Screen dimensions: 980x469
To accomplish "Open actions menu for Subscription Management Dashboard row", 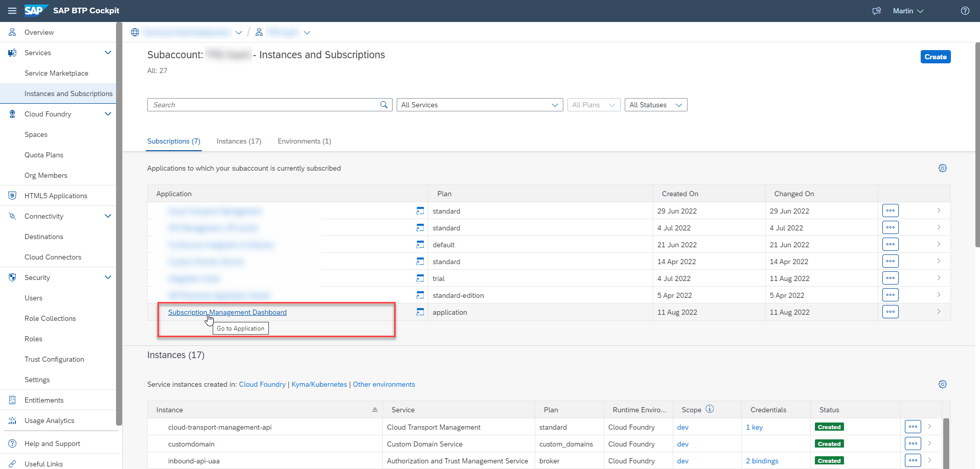I will (x=891, y=312).
